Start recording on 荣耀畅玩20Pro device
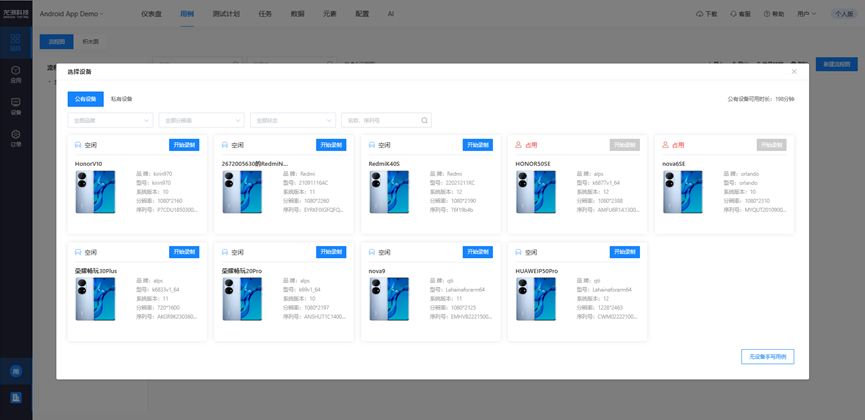This screenshot has width=865, height=420. (x=331, y=252)
